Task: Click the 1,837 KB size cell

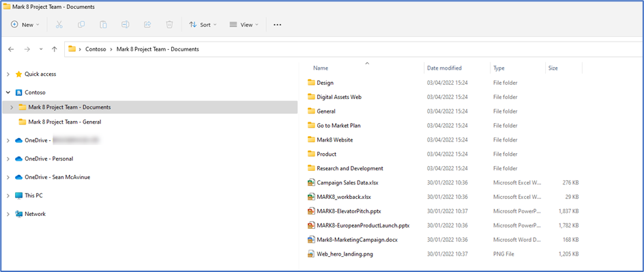Action: click(568, 211)
